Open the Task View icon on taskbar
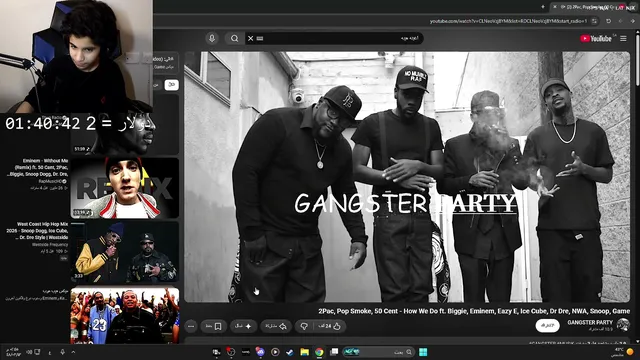 (334, 352)
